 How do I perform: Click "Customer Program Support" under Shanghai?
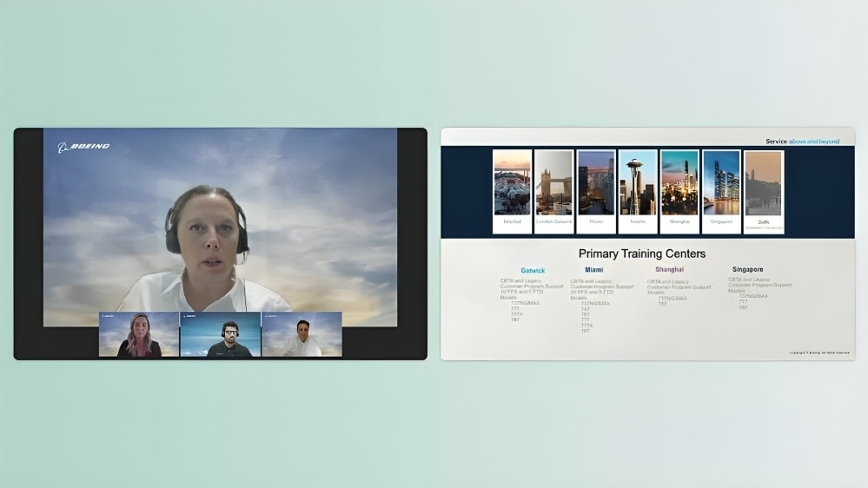pos(679,287)
